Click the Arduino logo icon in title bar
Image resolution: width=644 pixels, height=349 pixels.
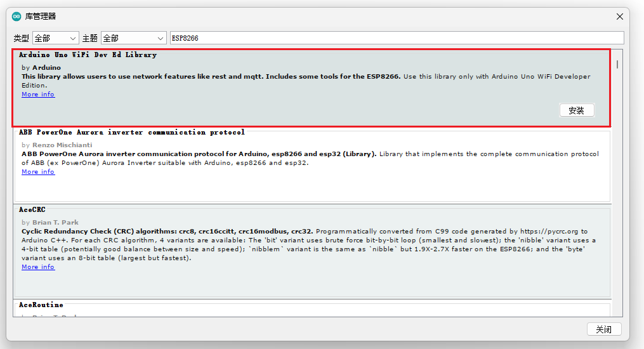pos(16,16)
